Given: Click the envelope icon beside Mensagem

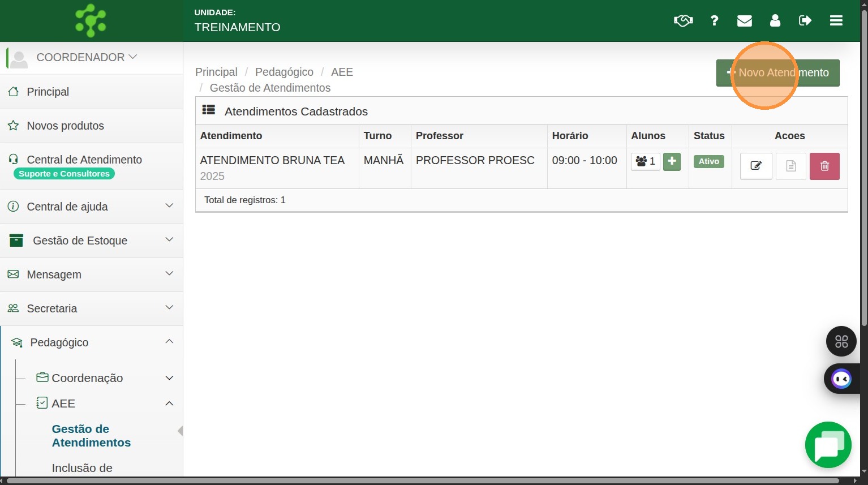Looking at the screenshot, I should click(x=13, y=274).
